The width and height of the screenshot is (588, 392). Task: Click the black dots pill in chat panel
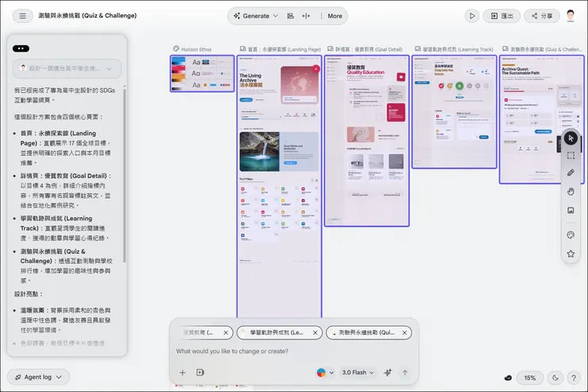[21, 49]
